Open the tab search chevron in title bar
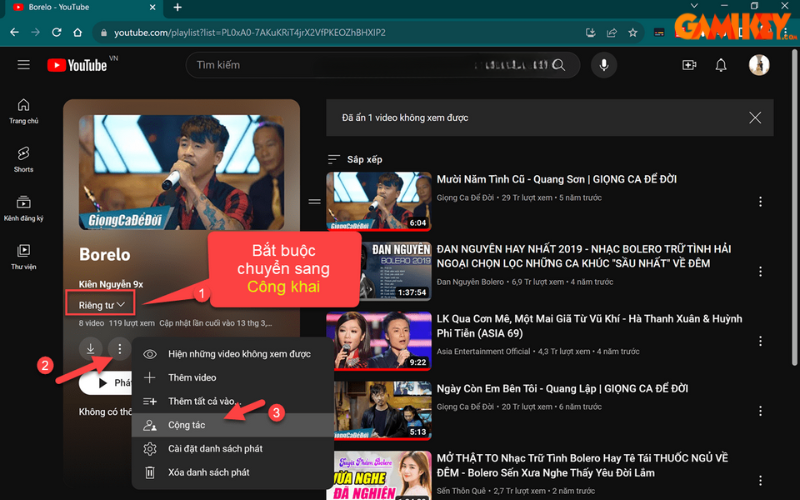The height and width of the screenshot is (500, 800). click(x=694, y=6)
